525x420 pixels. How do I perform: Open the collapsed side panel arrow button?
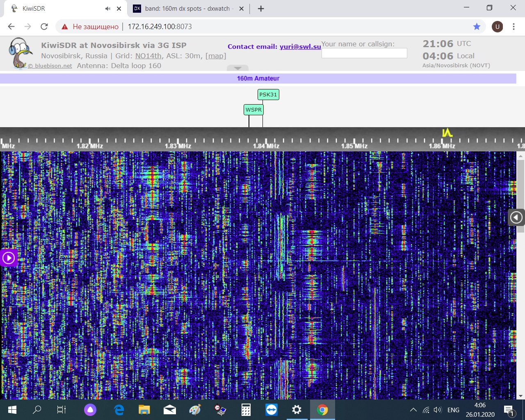click(516, 217)
